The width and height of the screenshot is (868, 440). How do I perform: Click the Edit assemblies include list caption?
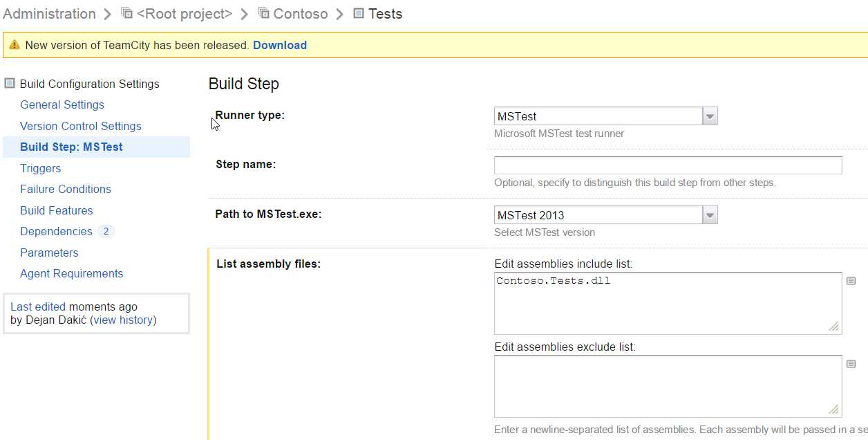click(x=563, y=264)
